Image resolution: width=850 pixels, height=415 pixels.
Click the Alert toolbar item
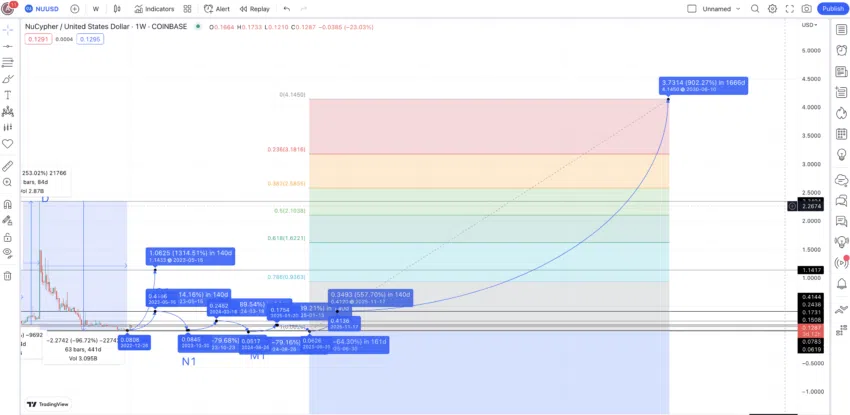click(217, 9)
